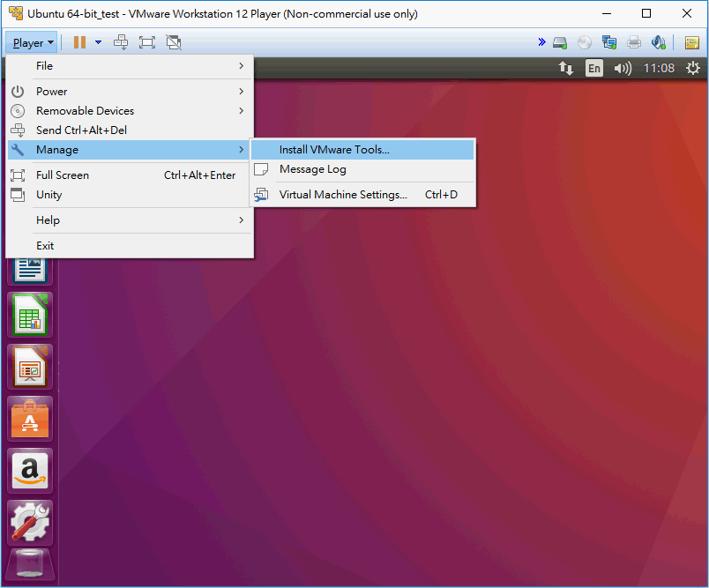Click the power icon beside Power

18,92
